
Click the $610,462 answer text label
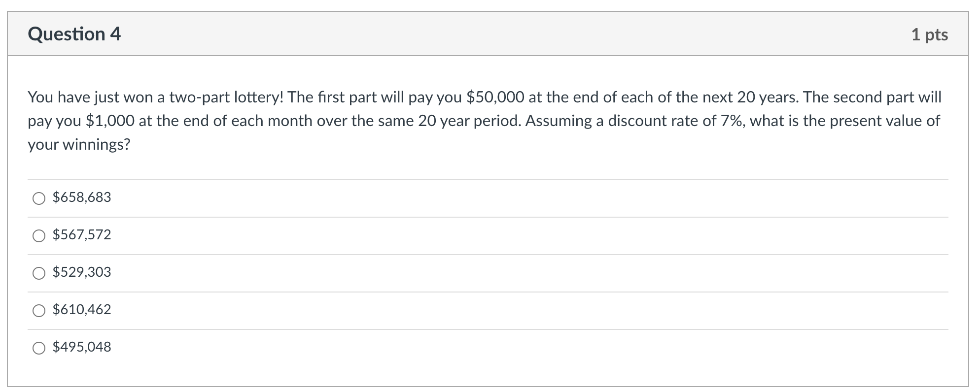coord(81,310)
